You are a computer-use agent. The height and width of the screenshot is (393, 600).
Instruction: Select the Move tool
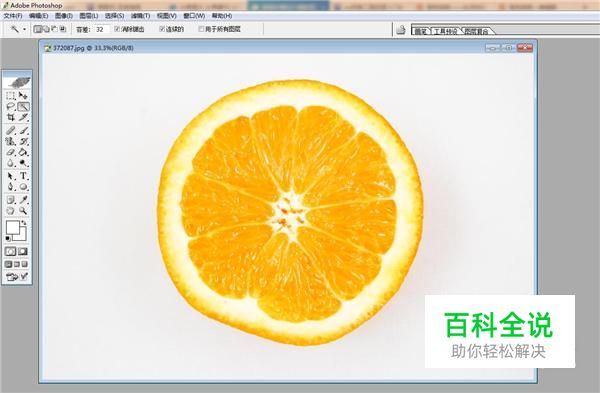click(x=23, y=95)
